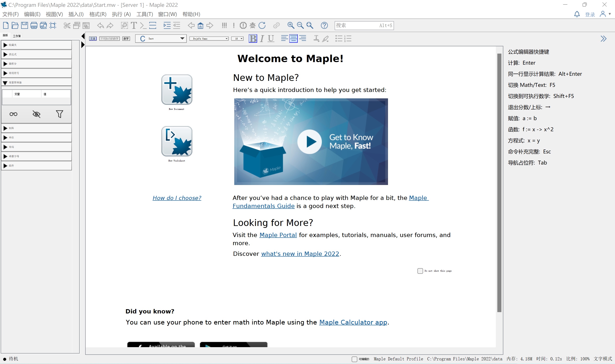This screenshot has width=615, height=364.
Task: Open the Maple Portal link
Action: [278, 235]
